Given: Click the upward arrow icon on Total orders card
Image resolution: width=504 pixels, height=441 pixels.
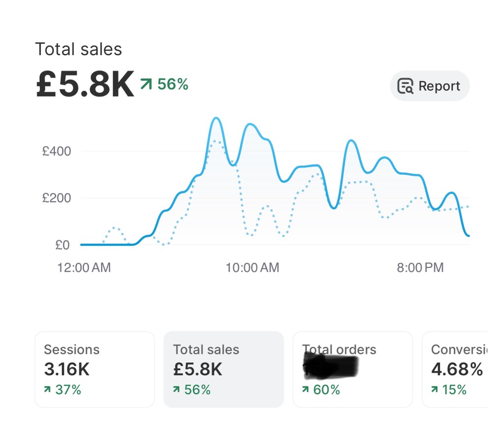Looking at the screenshot, I should (306, 390).
